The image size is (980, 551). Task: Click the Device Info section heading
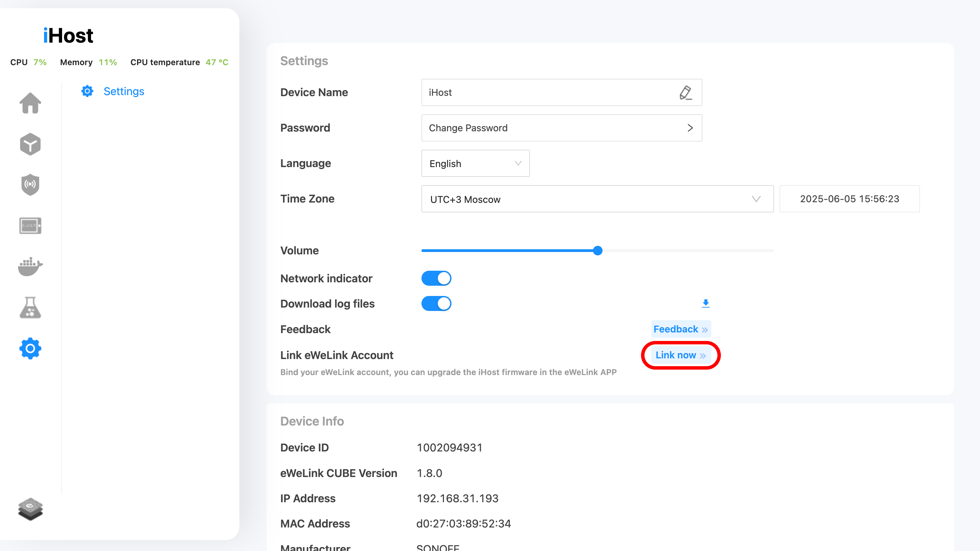tap(312, 421)
